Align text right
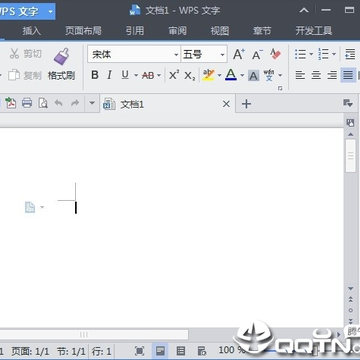The height and width of the screenshot is (360, 360). coord(332,76)
